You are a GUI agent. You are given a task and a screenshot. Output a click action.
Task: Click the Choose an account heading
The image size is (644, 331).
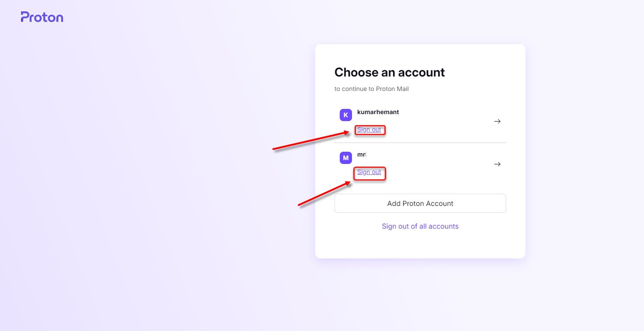coord(389,72)
